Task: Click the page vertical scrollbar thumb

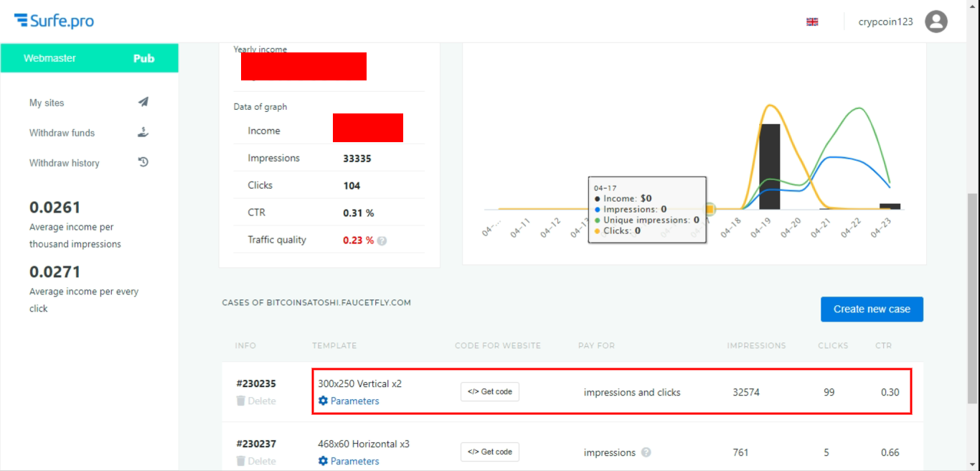Action: [974, 298]
